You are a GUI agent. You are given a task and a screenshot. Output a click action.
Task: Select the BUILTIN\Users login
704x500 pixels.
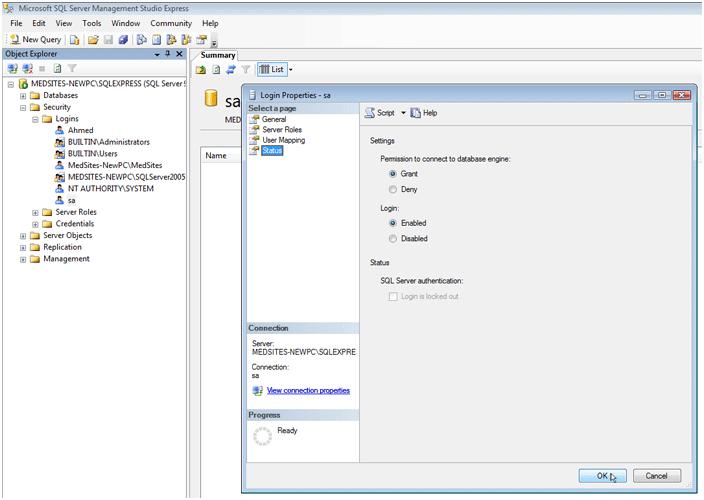coord(92,154)
